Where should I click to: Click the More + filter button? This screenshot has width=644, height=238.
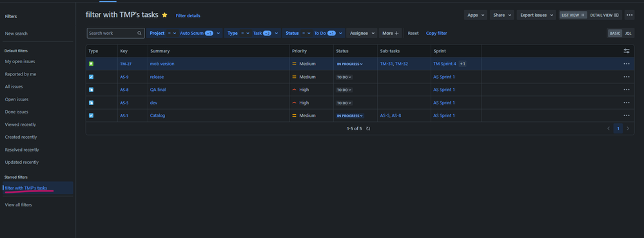[x=391, y=34]
